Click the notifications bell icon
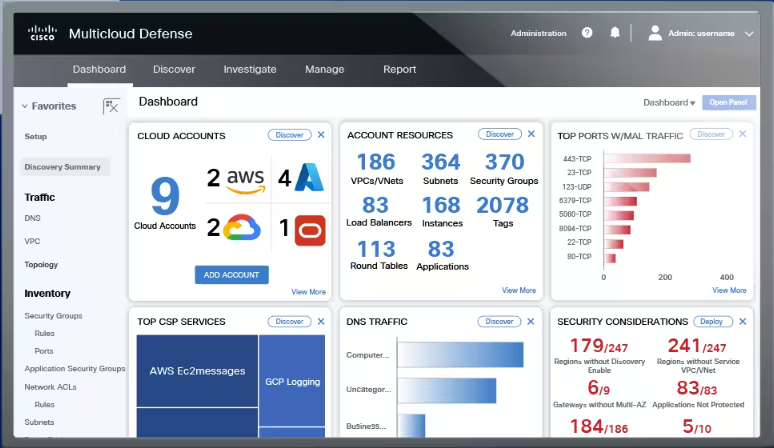The height and width of the screenshot is (448, 774). click(x=615, y=33)
